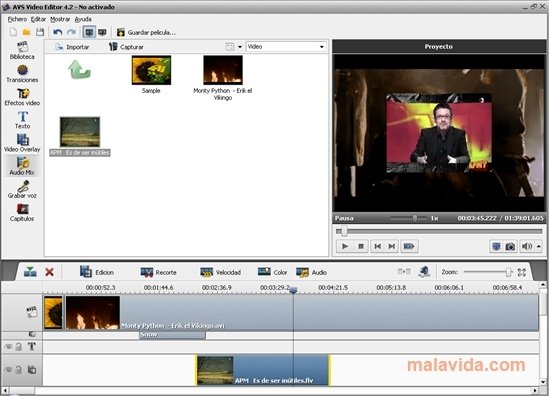Select the APM Es de ser inútiles thumbnail
Screen dimensions: 549x396
[x=80, y=132]
